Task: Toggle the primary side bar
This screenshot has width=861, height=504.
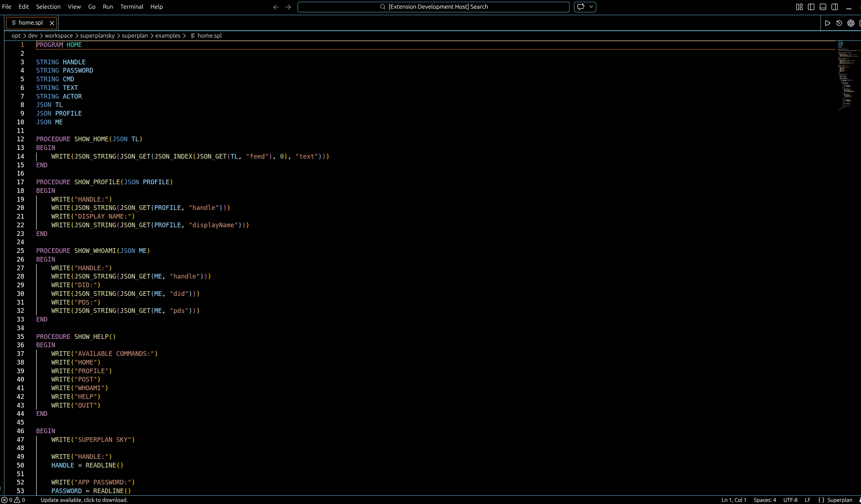Action: tap(811, 7)
